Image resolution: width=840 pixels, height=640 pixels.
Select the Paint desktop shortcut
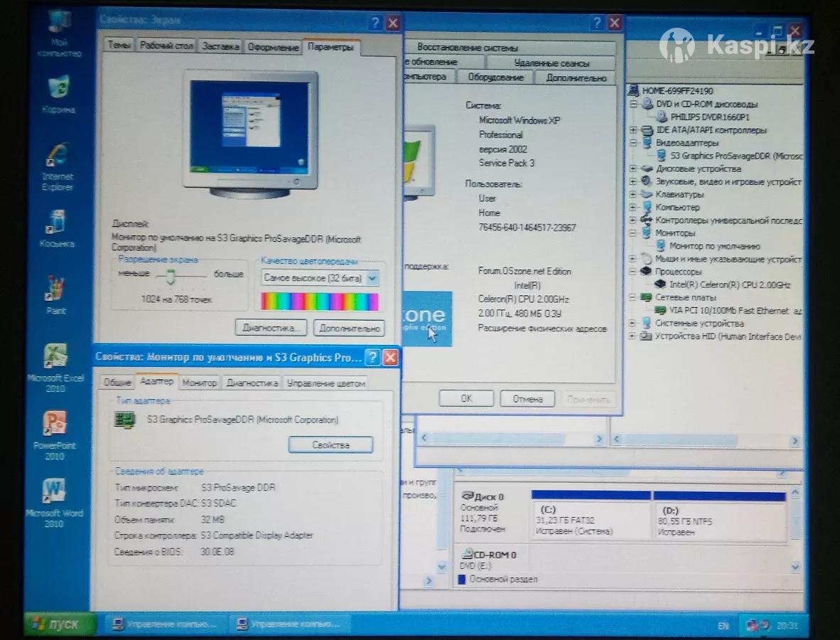(56, 295)
